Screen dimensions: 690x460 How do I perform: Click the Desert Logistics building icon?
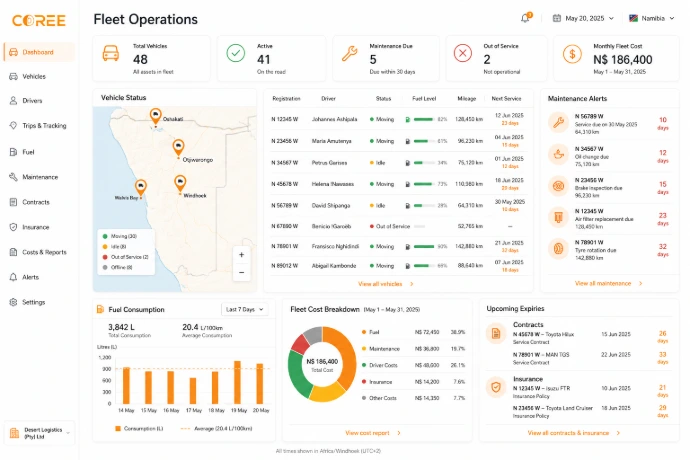coord(15,433)
